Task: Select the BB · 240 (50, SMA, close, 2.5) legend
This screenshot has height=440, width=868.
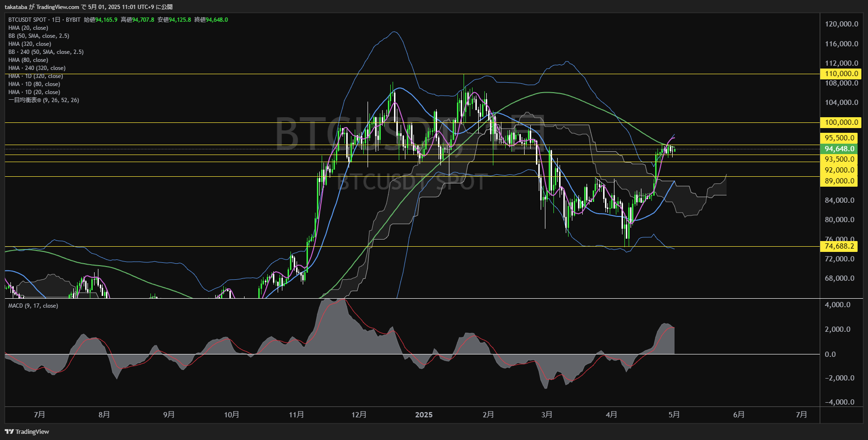Action: (x=46, y=52)
